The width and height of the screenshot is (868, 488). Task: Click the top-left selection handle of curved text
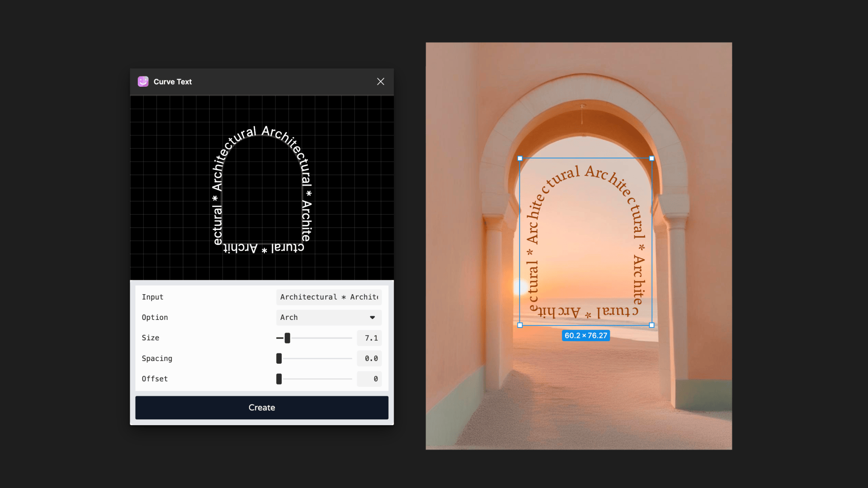click(520, 158)
